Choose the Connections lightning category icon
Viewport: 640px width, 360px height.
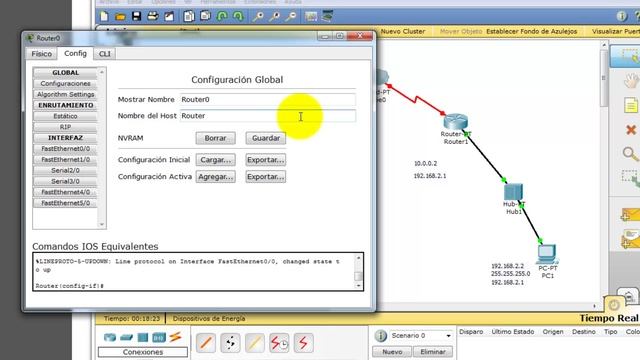(176, 337)
